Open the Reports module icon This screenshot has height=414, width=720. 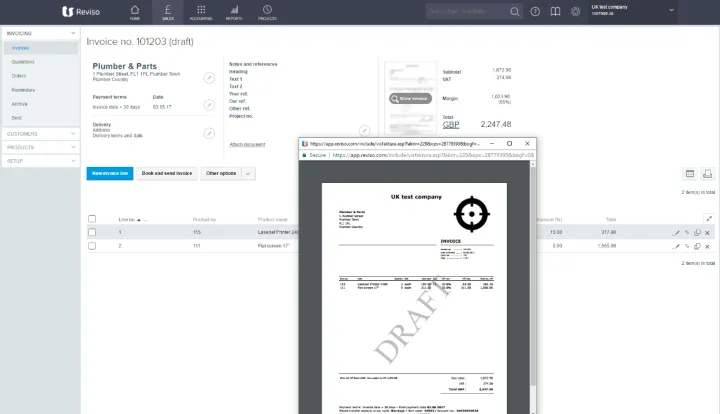click(234, 12)
